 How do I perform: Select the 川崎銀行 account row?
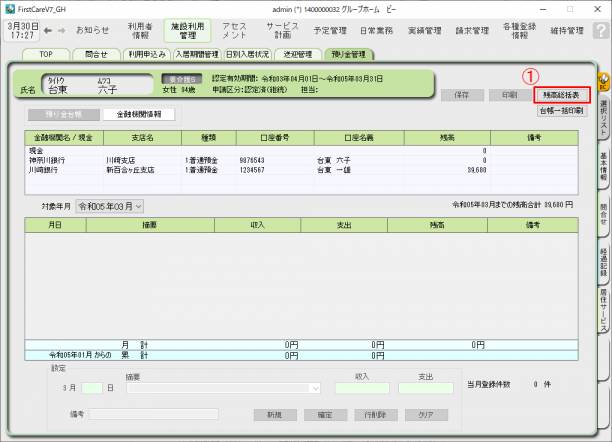coord(300,170)
